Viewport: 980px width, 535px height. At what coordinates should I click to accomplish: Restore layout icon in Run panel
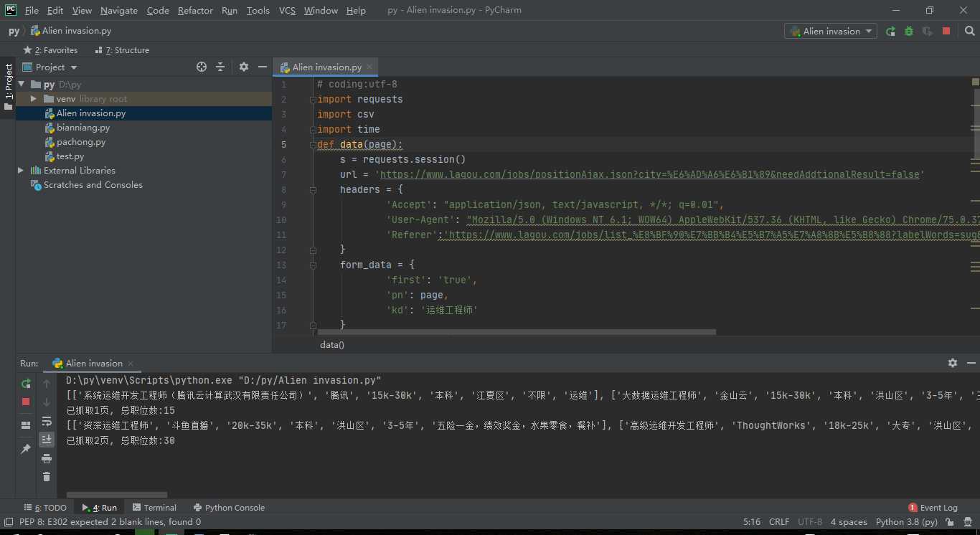pyautogui.click(x=27, y=425)
